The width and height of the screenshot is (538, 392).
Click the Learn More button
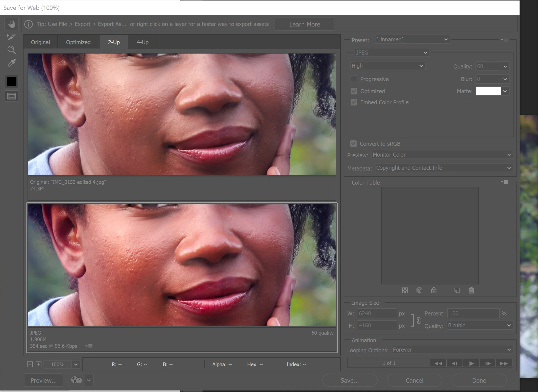click(305, 24)
